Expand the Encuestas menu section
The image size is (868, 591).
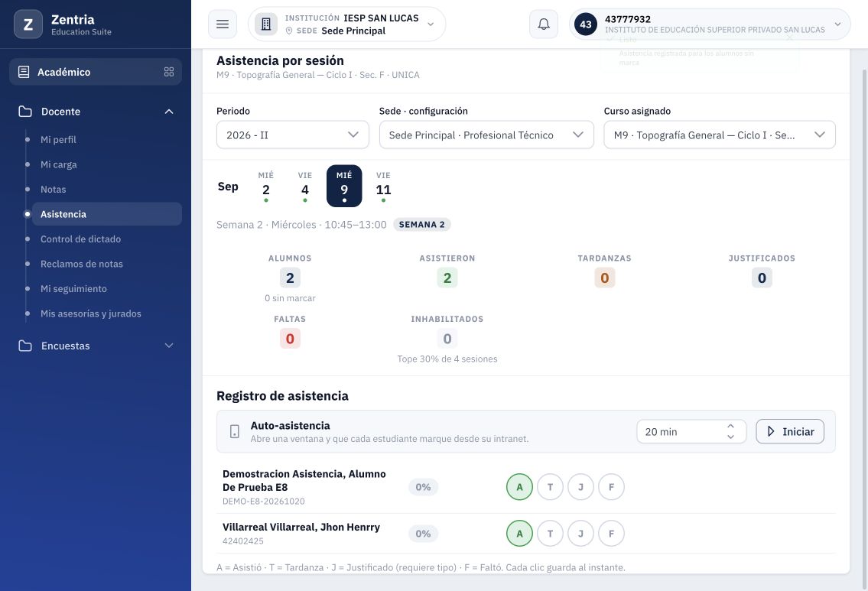[96, 346]
